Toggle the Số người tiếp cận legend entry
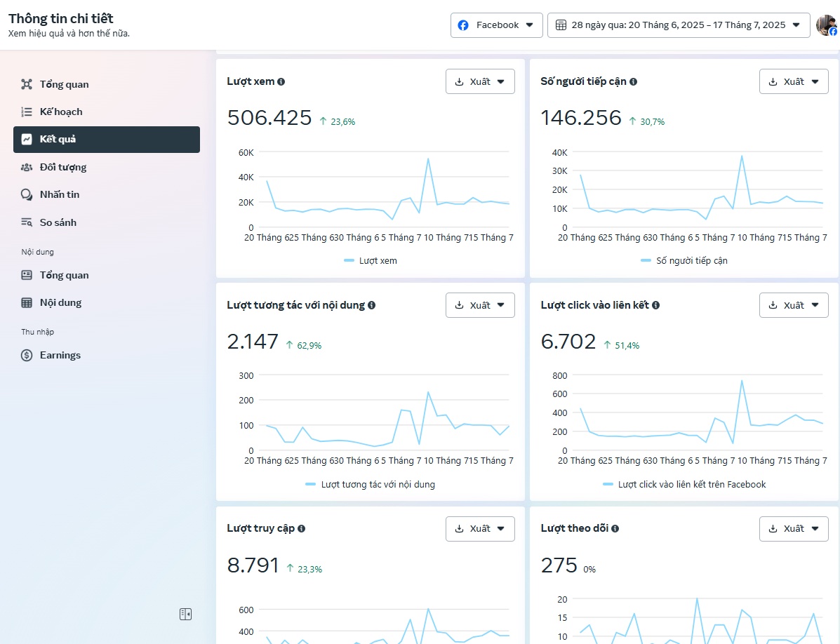The width and height of the screenshot is (840, 644). point(684,261)
